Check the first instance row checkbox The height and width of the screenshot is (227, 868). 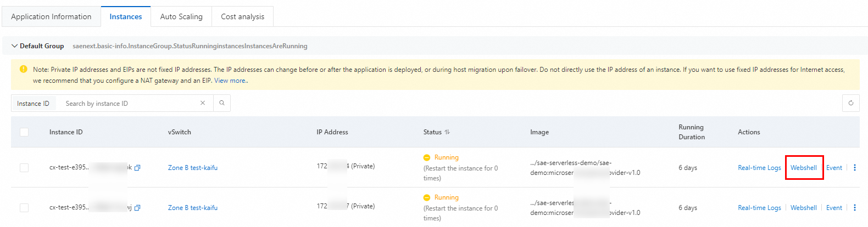tap(24, 168)
